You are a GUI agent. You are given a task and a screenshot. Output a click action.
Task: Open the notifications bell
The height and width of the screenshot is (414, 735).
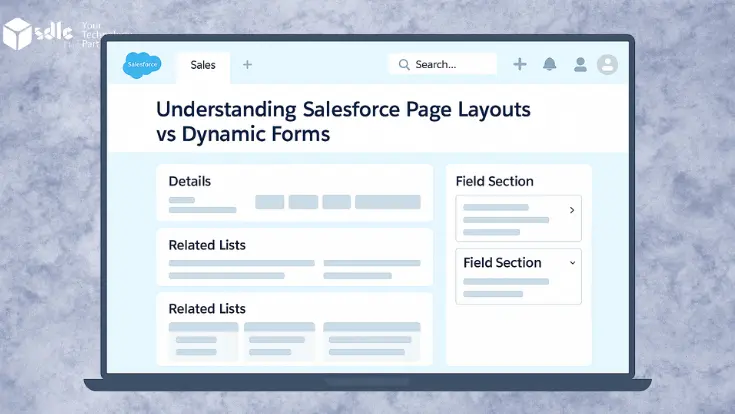(x=549, y=64)
